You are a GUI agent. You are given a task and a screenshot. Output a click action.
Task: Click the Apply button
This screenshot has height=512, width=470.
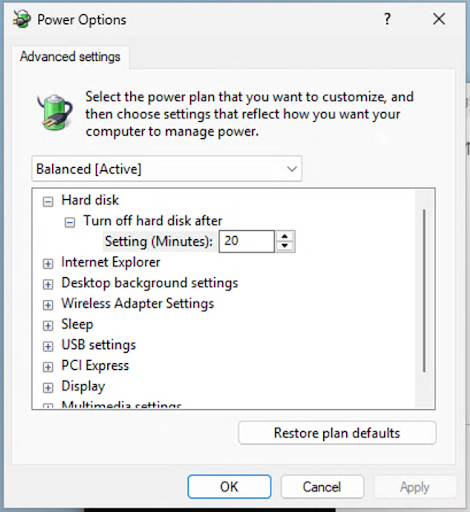(x=415, y=487)
